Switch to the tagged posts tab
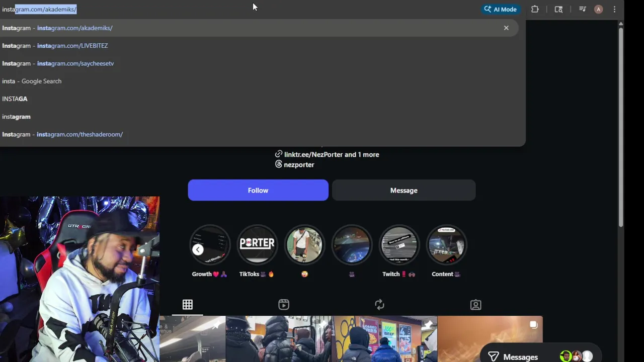 tap(475, 305)
